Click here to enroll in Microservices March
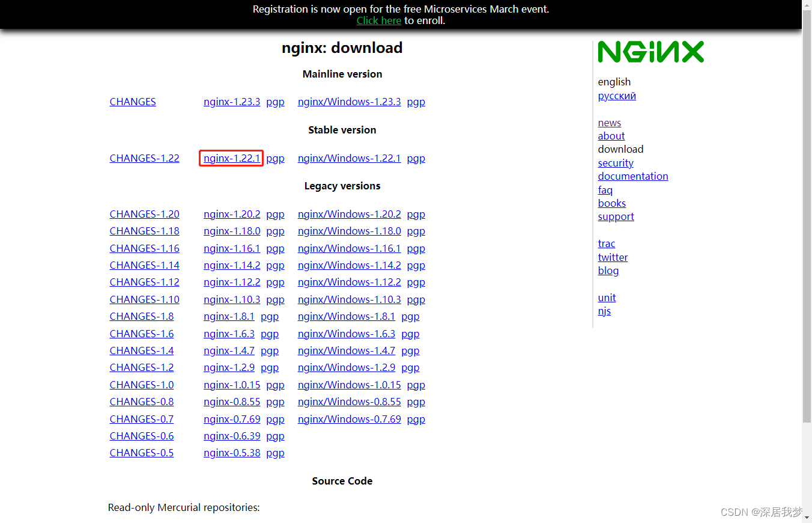Image resolution: width=812 pixels, height=523 pixels. [x=378, y=20]
